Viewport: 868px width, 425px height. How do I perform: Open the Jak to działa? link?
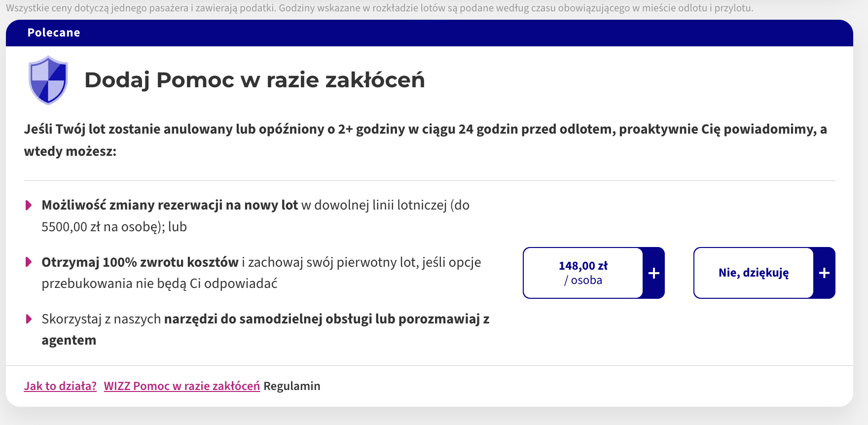(60, 386)
